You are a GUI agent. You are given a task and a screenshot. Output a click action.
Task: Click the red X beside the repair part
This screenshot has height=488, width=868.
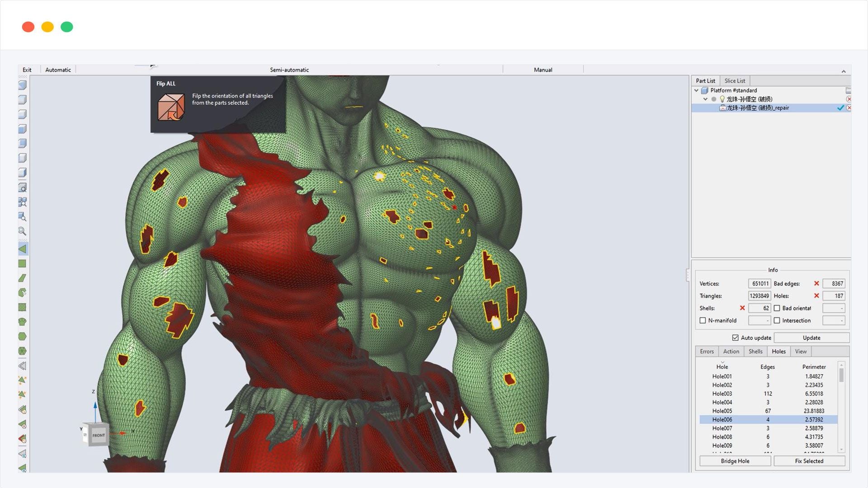[x=849, y=108]
